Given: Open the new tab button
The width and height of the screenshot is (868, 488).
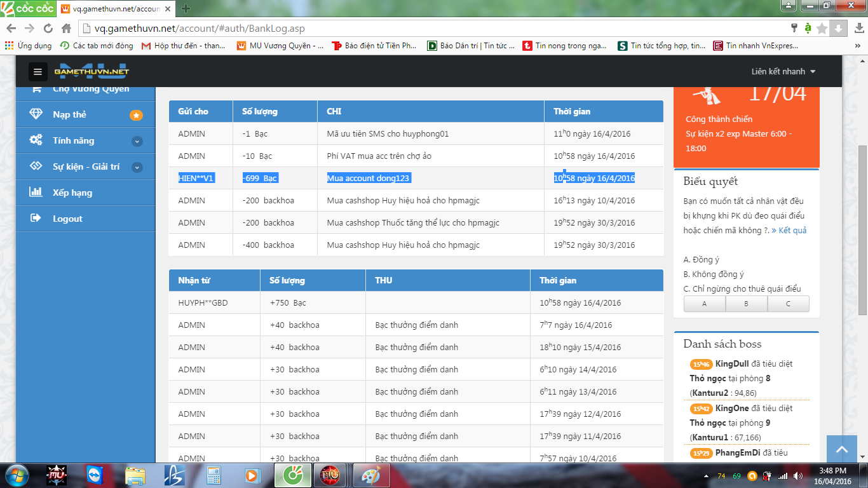Looking at the screenshot, I should (x=186, y=8).
